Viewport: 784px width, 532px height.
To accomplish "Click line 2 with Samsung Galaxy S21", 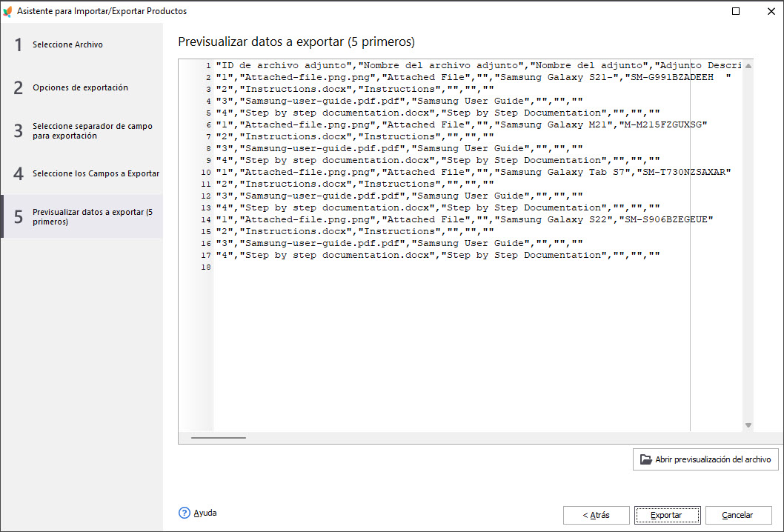I will pos(474,78).
